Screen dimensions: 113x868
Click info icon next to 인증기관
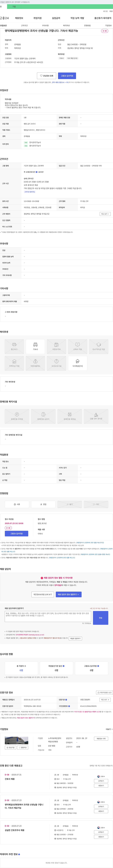tap(66, 700)
